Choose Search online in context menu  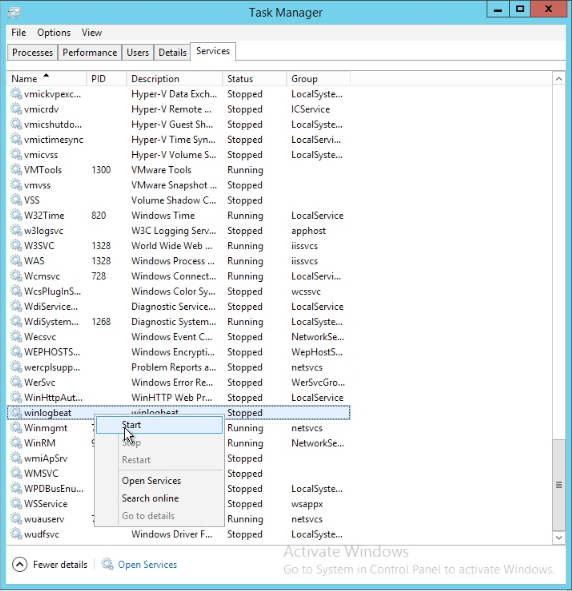click(159, 498)
